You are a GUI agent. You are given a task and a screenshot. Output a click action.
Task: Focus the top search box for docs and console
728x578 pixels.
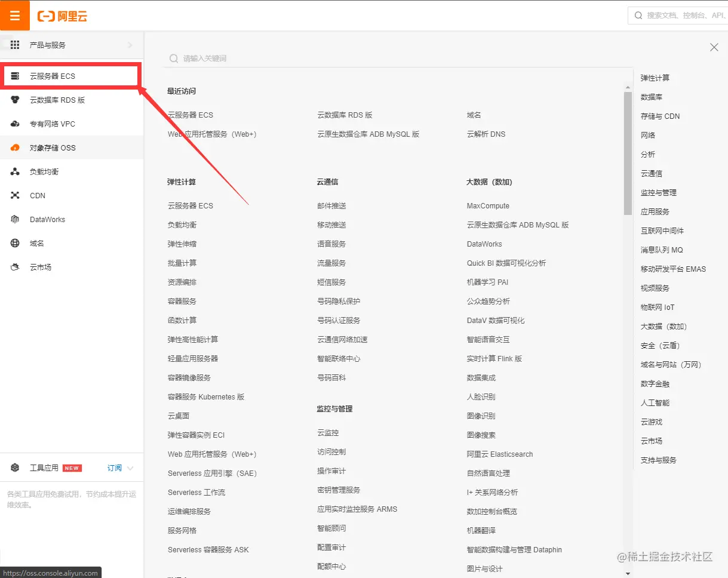(678, 16)
